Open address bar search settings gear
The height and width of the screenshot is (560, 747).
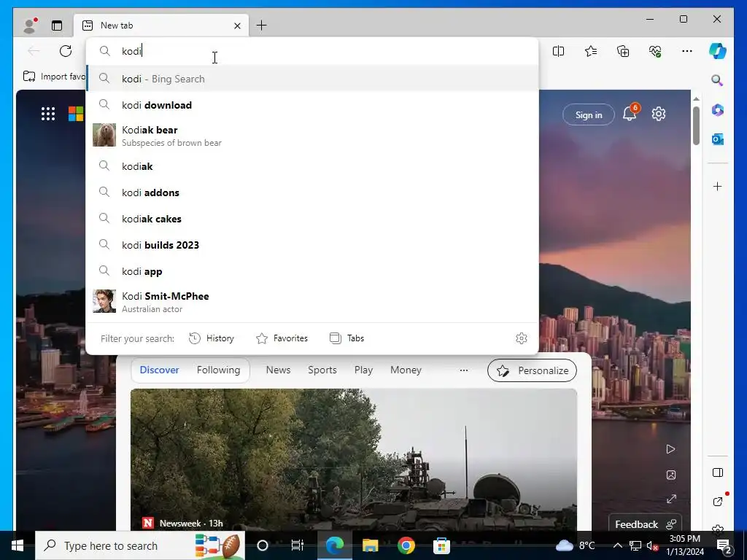pyautogui.click(x=522, y=338)
